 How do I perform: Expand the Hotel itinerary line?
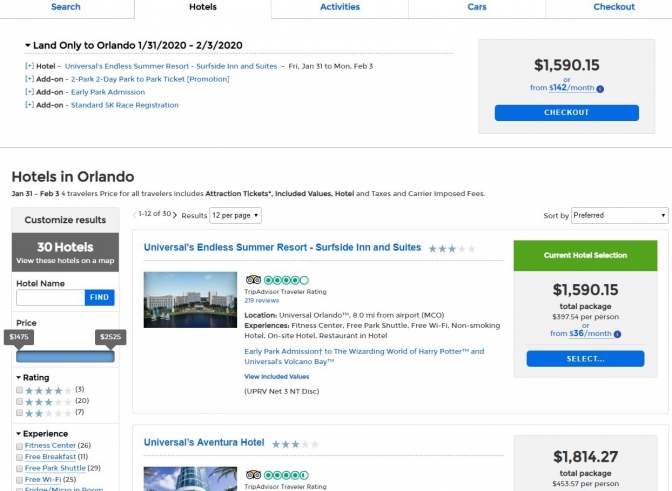pos(29,66)
